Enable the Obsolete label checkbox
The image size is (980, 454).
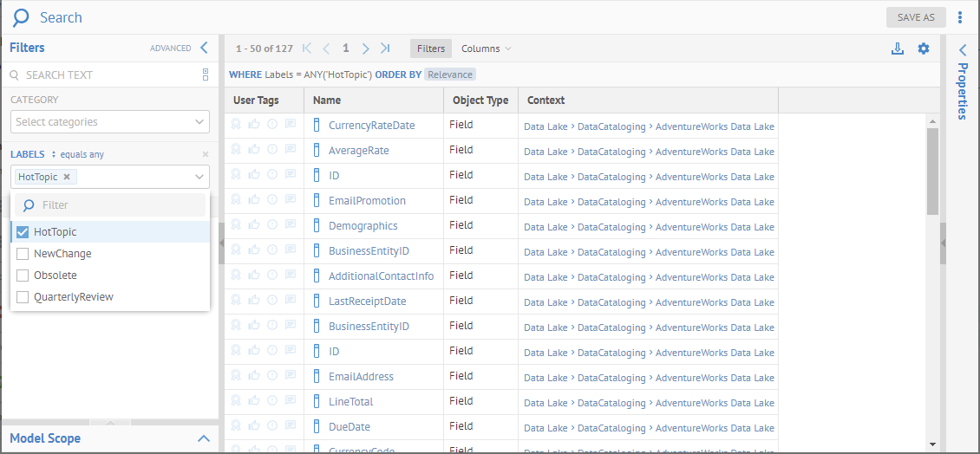(23, 276)
